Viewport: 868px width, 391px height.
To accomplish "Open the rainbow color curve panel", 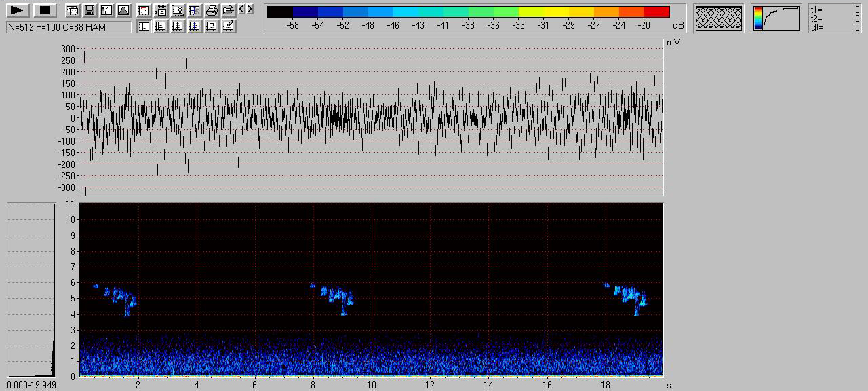I will point(776,18).
